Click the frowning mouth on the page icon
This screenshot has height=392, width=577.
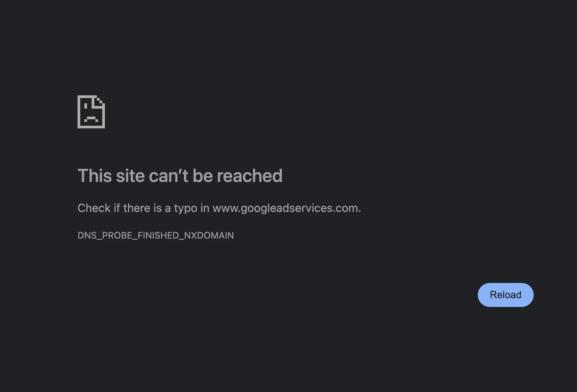(x=91, y=119)
